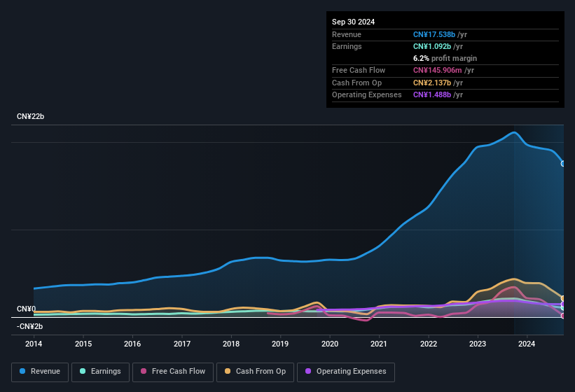Click the 2014 x-axis label
Viewport: 575px width, 392px height.
pos(34,344)
